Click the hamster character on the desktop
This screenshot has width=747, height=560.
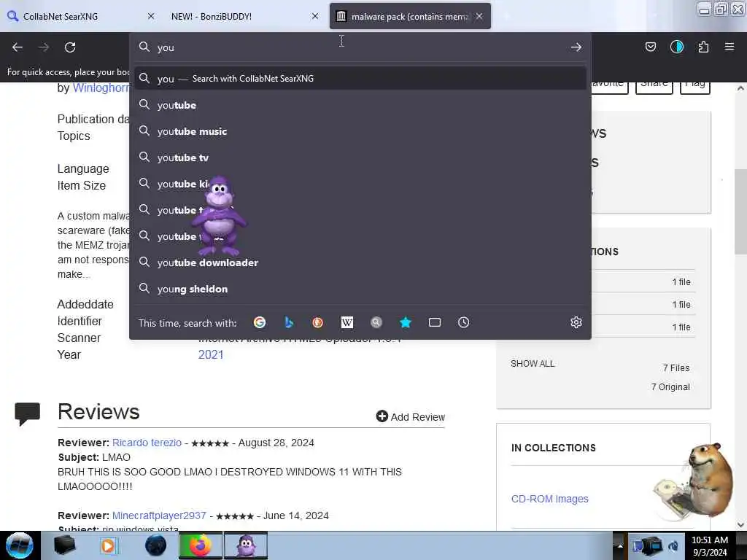coord(696,481)
